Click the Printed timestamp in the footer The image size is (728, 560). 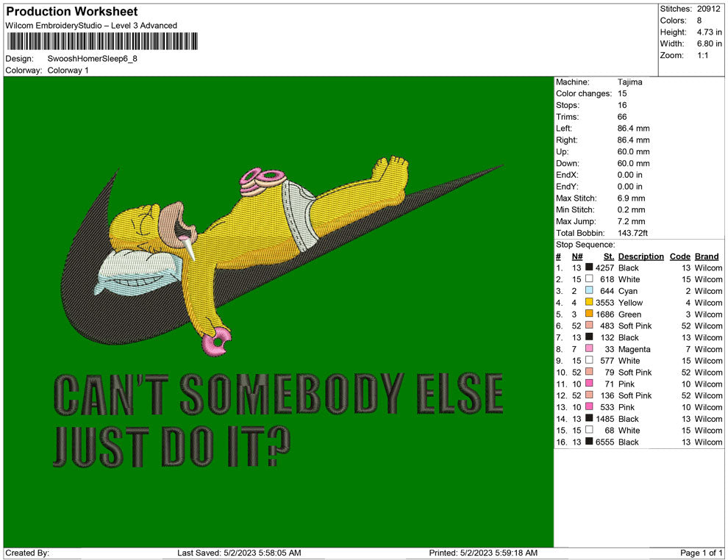coord(483,553)
